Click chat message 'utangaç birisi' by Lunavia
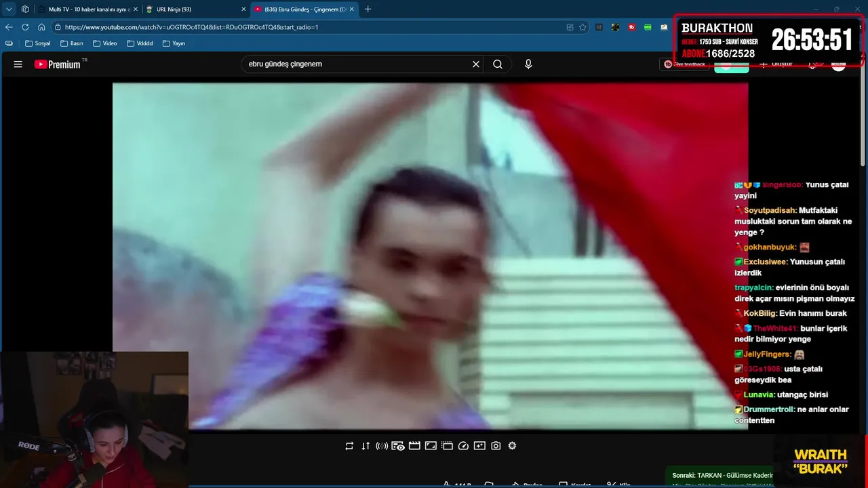Screen dimensions: 868x488 pos(803,394)
